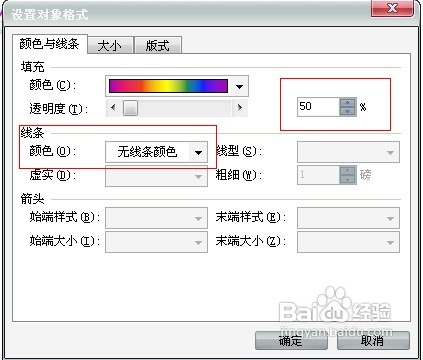Click the 取消 button
The width and height of the screenshot is (423, 360).
[x=373, y=341]
